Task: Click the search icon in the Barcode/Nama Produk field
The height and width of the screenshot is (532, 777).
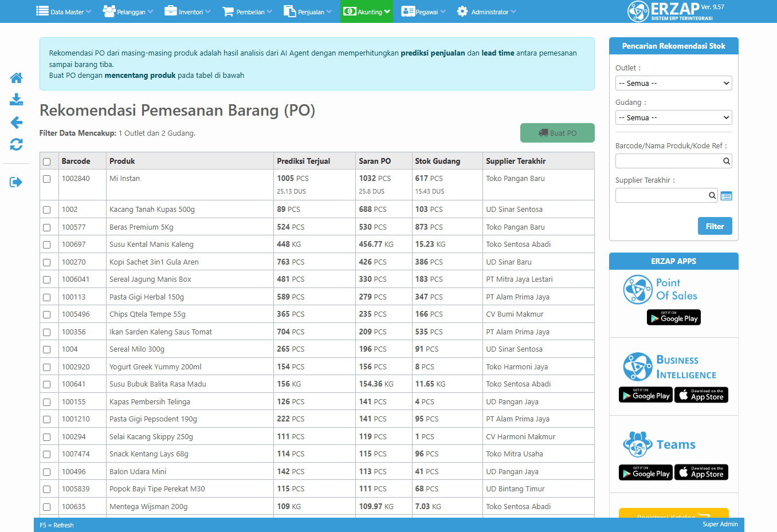Action: [726, 161]
